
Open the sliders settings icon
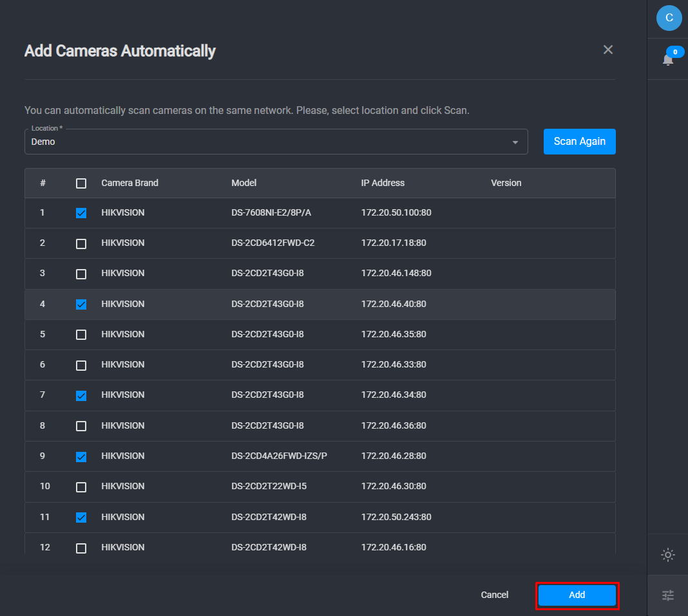click(668, 595)
